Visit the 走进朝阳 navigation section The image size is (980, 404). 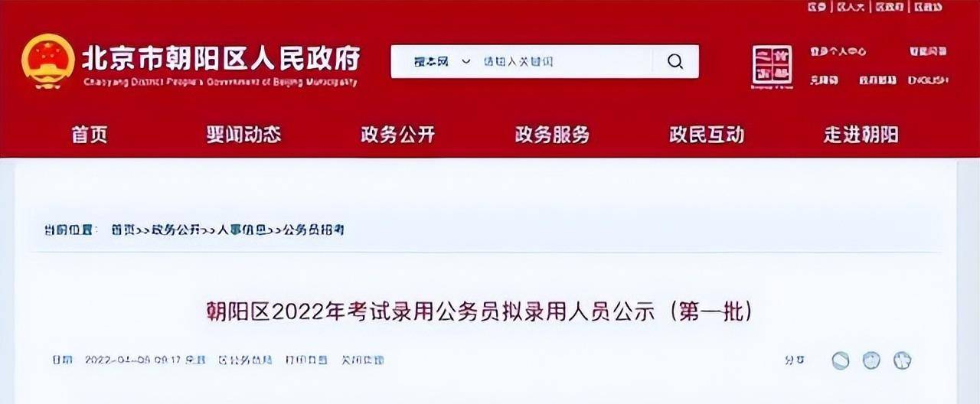click(x=861, y=135)
